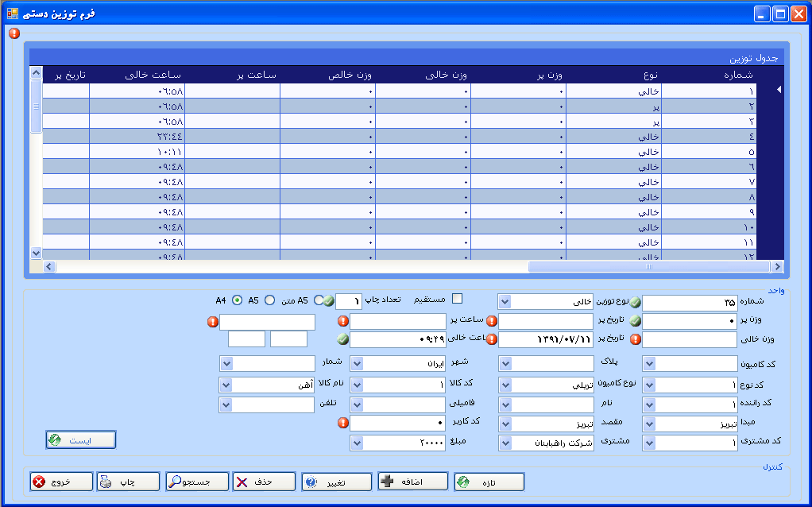Click the plus icon on اضافه button

click(387, 482)
